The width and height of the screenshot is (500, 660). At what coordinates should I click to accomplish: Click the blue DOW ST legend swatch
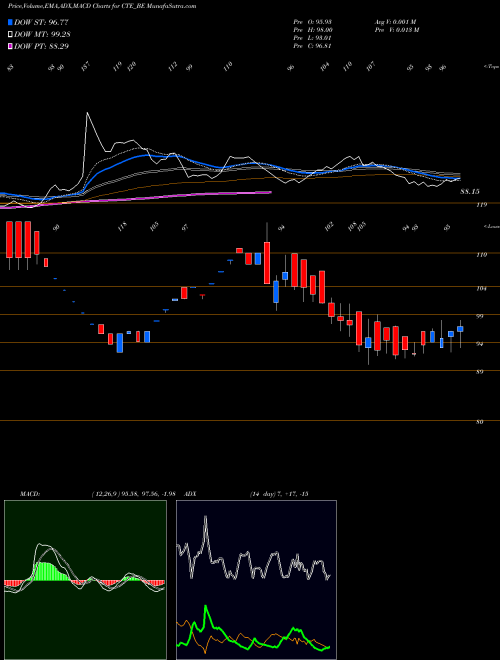point(11,22)
